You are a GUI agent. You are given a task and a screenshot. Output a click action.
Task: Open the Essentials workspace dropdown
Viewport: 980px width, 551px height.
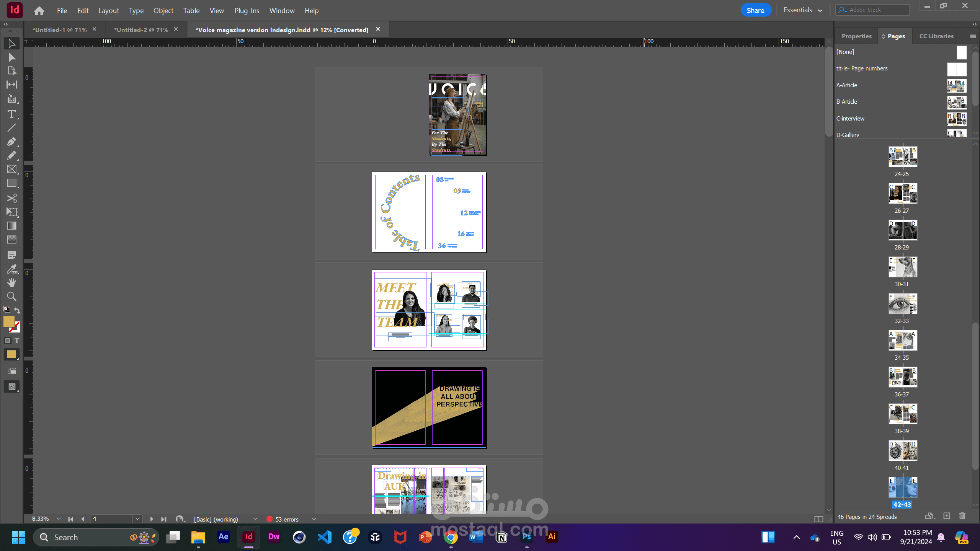(803, 10)
